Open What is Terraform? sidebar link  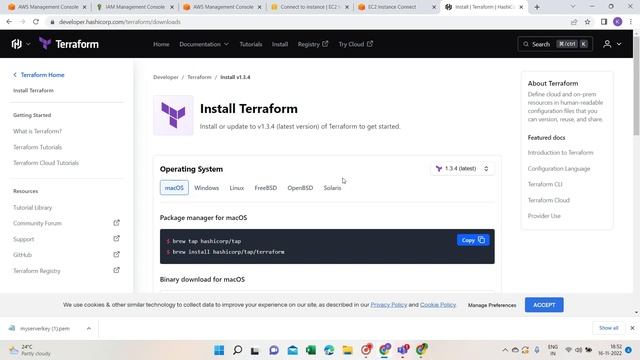tap(37, 131)
